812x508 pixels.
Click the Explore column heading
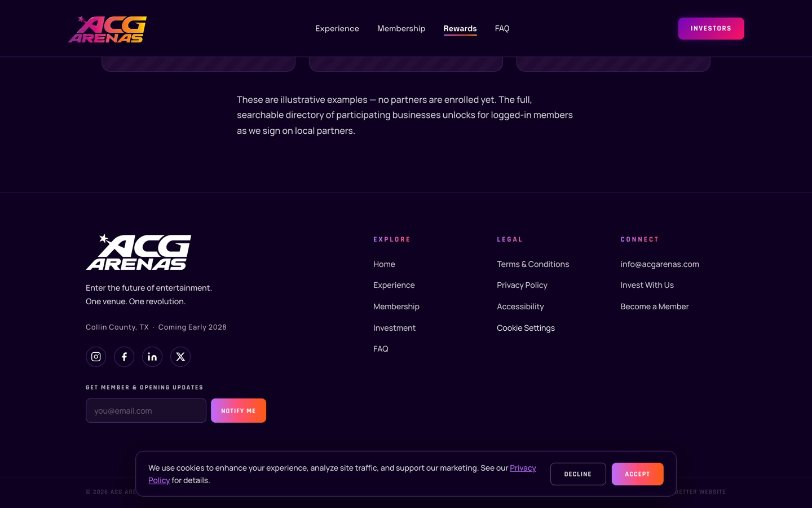(392, 239)
